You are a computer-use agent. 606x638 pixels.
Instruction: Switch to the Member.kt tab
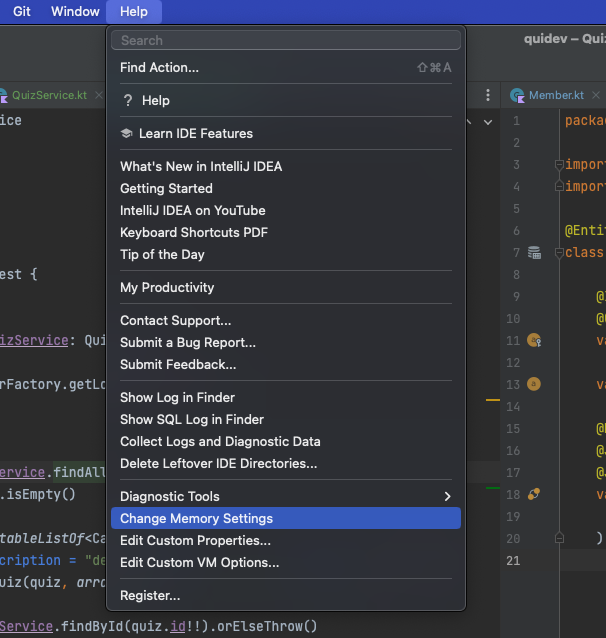[556, 95]
